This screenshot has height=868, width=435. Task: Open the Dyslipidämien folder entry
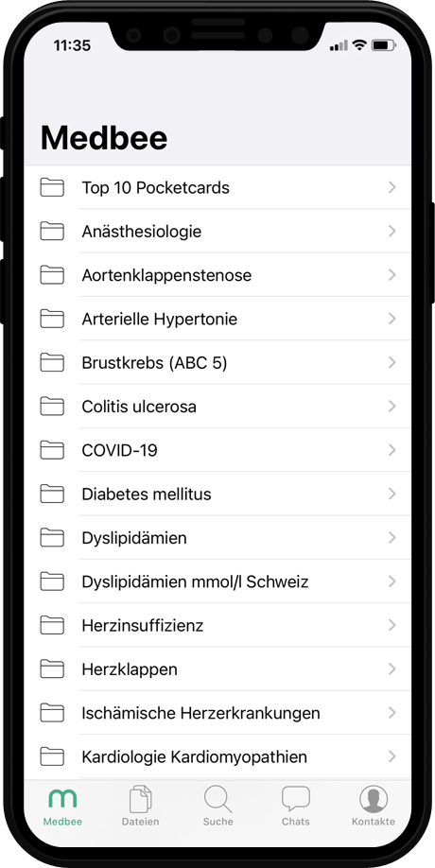(x=217, y=537)
